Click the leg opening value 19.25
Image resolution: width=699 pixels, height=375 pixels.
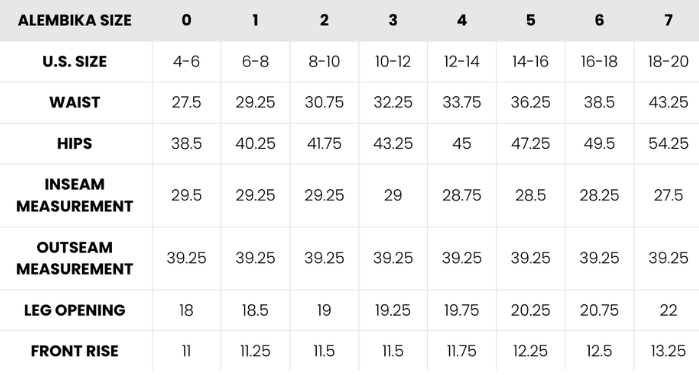pyautogui.click(x=393, y=310)
